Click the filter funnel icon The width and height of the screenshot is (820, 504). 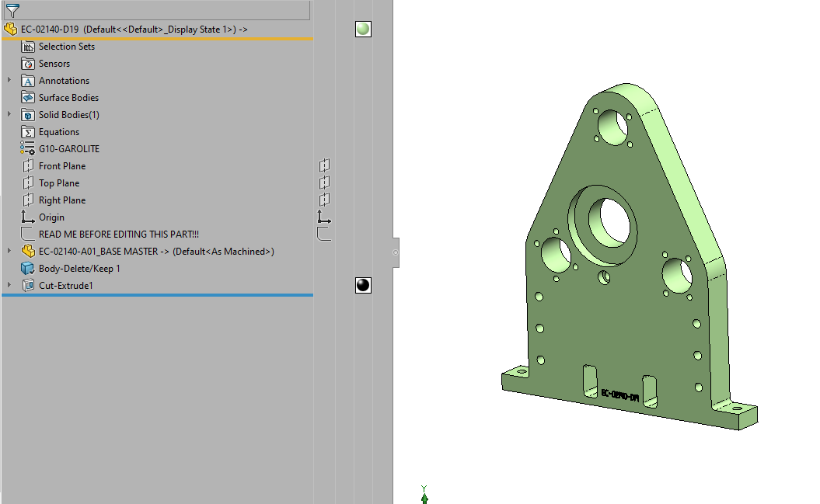tap(12, 10)
